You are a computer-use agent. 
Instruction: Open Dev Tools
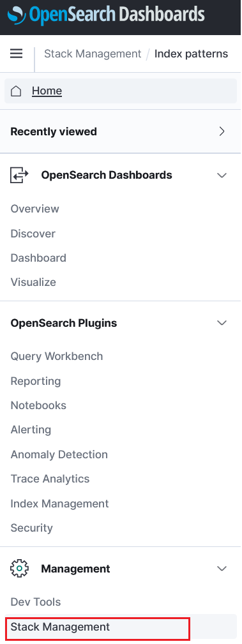point(36,602)
